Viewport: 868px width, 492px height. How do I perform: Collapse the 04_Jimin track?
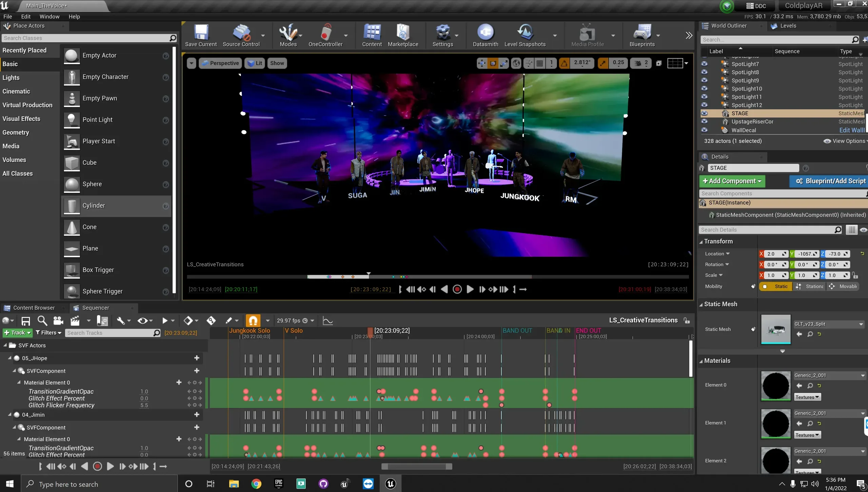coord(9,415)
